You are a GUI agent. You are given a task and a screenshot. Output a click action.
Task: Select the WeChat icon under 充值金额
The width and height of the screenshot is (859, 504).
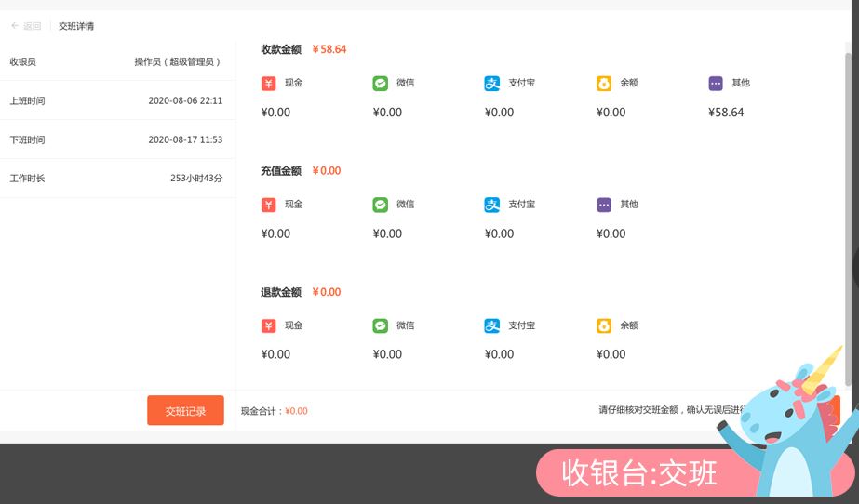click(381, 205)
